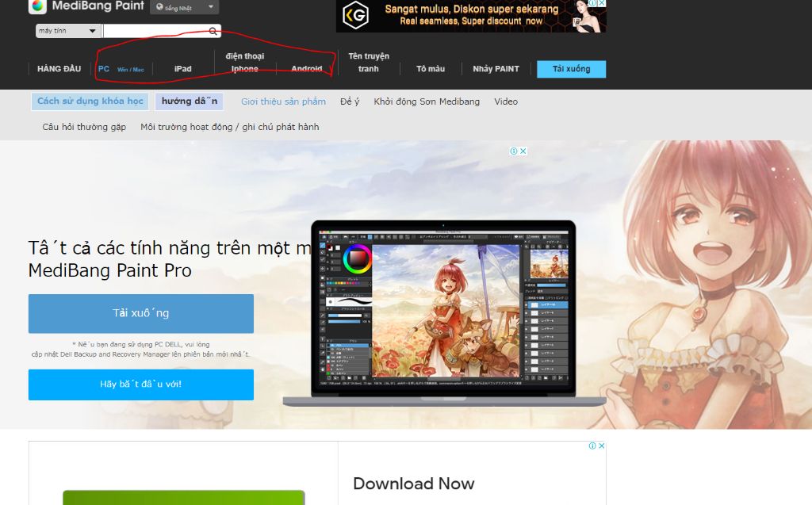The image size is (812, 505).
Task: Click the large blue Tải xuống download button
Action: 141,313
